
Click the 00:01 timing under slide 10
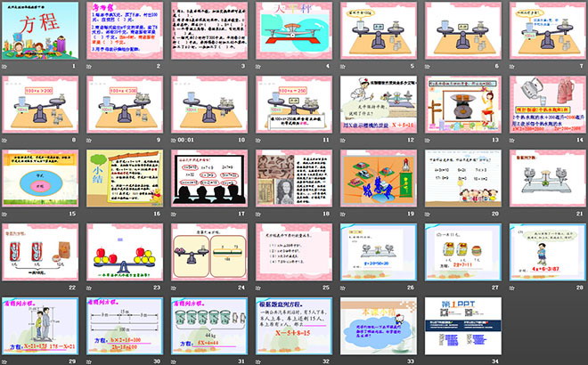[x=186, y=140]
